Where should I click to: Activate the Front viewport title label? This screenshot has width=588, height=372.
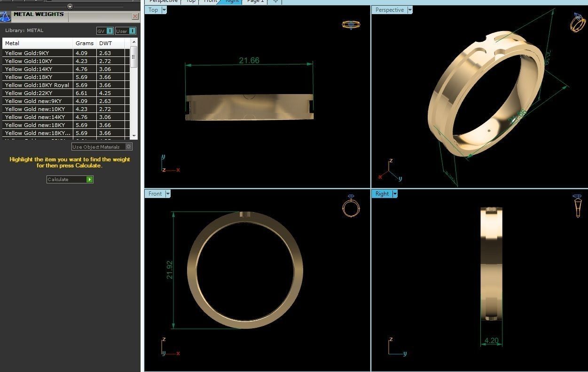(x=155, y=194)
